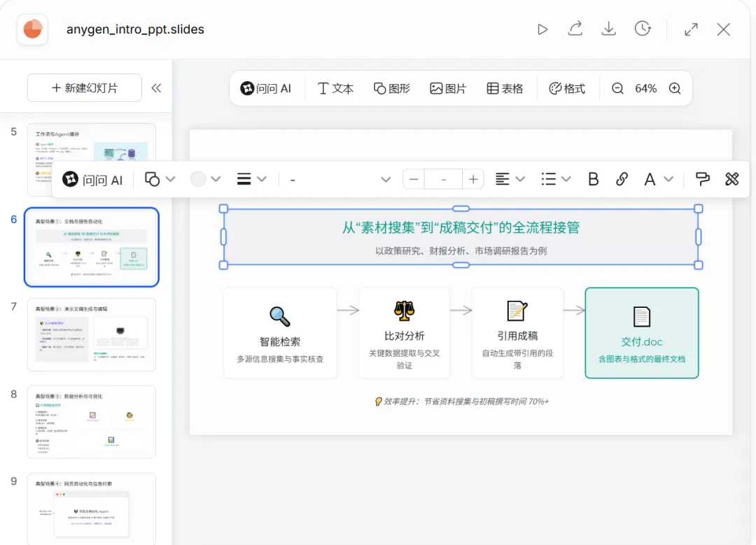Click the 比对分析 scales icon on slide
The height and width of the screenshot is (545, 756).
[x=404, y=311]
